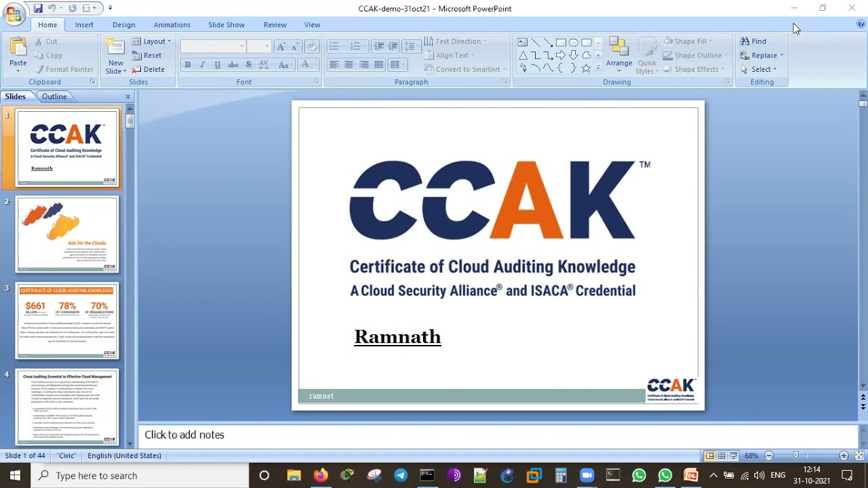Toggle Underline formatting
868x488 pixels.
click(217, 65)
